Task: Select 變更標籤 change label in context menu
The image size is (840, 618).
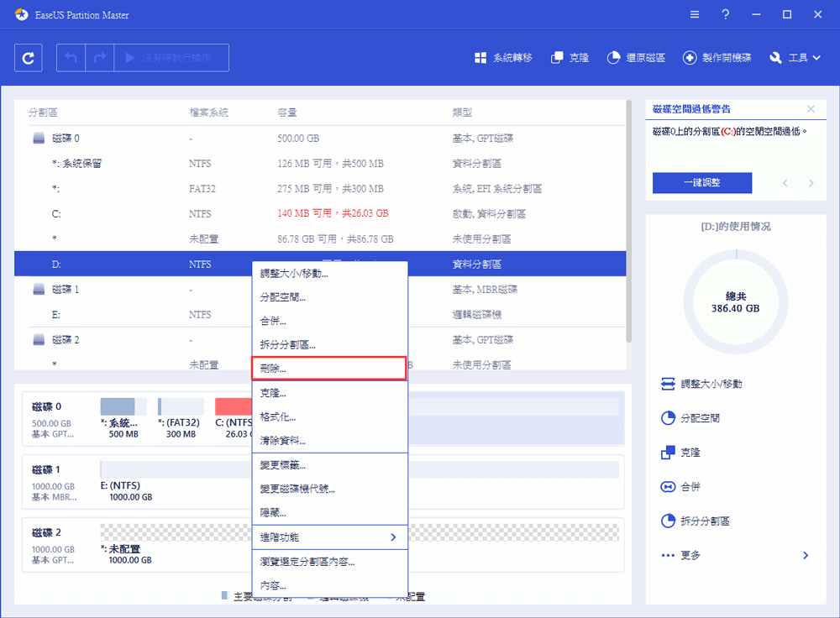Action: click(329, 465)
